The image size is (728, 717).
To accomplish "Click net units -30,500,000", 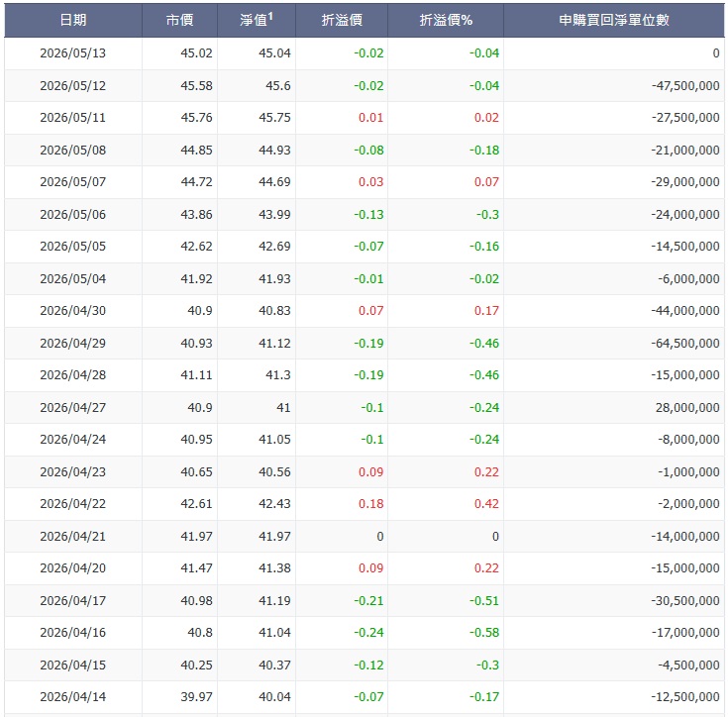I will click(x=685, y=601).
